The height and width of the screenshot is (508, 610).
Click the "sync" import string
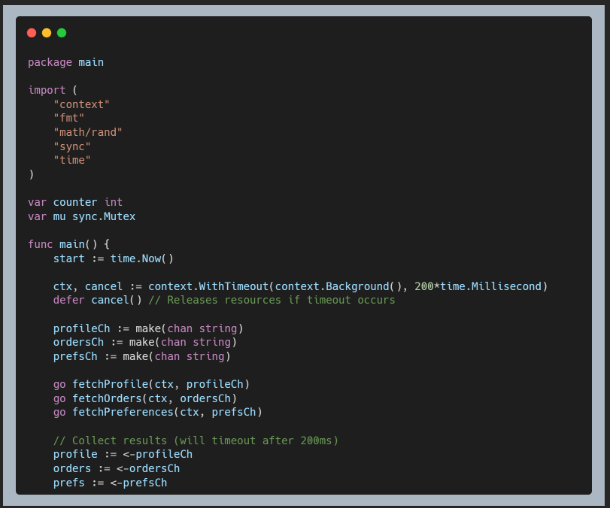click(x=72, y=146)
